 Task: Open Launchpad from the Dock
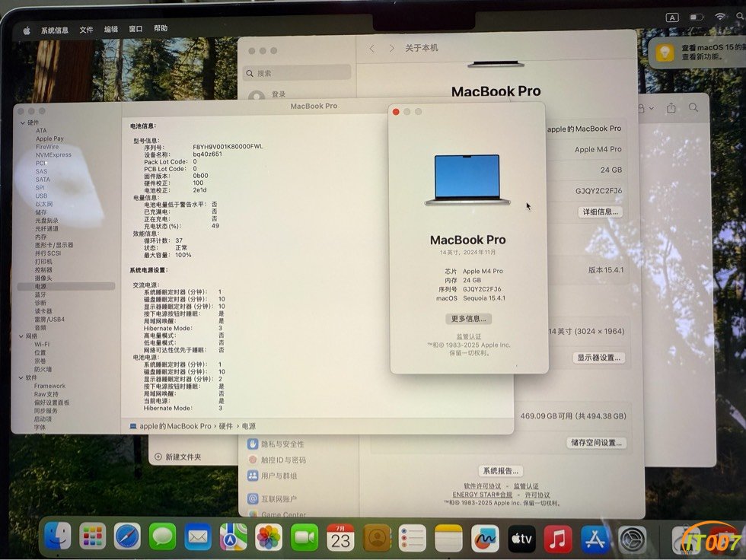click(92, 536)
